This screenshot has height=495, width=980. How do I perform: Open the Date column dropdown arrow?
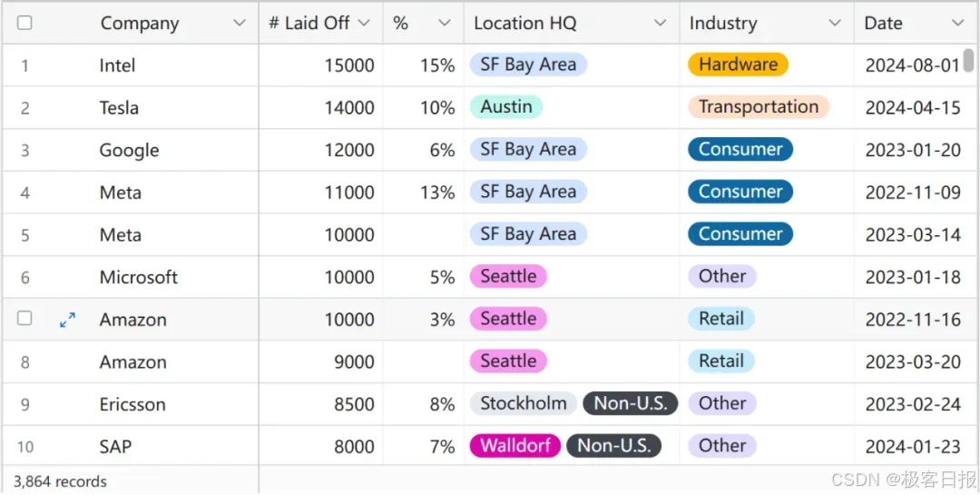point(957,23)
